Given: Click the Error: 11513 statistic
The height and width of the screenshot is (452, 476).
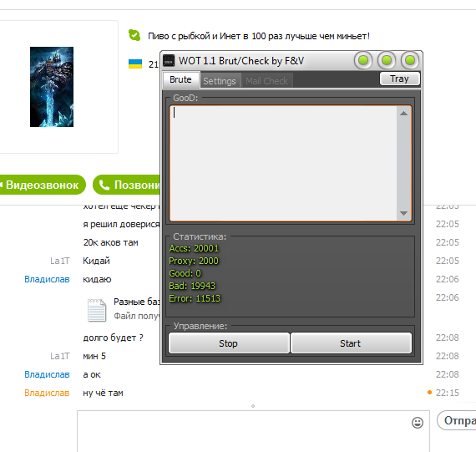Looking at the screenshot, I should click(x=195, y=298).
